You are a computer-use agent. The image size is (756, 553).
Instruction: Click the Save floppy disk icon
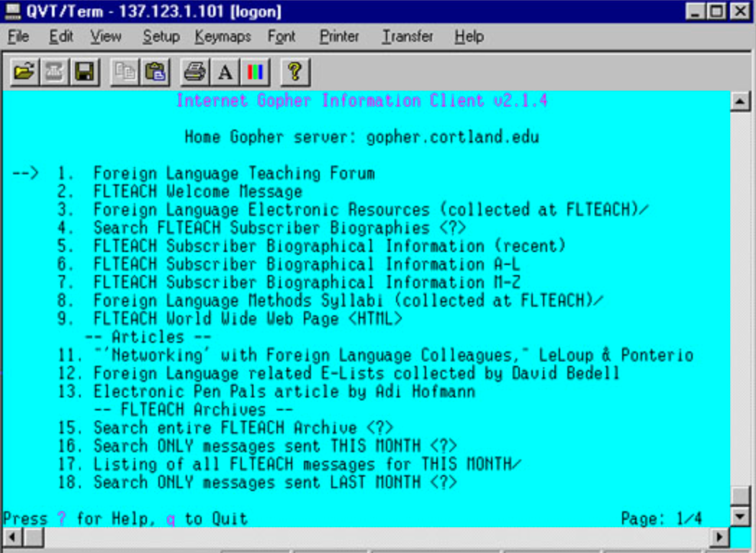coord(84,72)
